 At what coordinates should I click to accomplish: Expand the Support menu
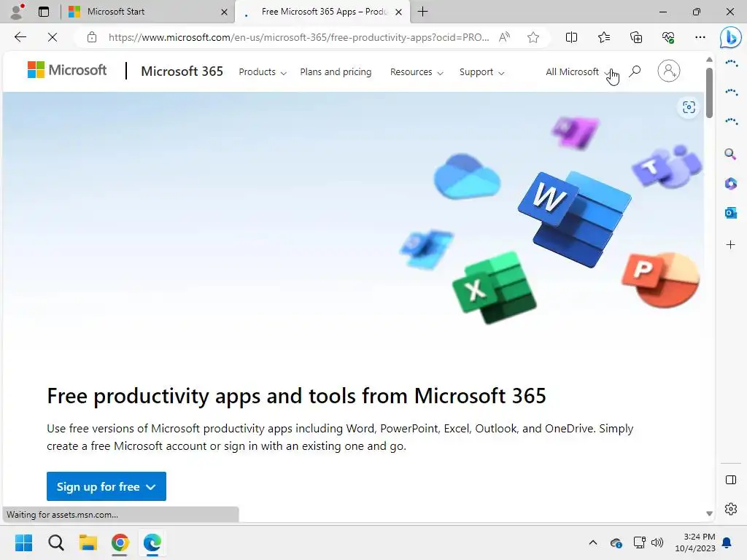coord(481,72)
